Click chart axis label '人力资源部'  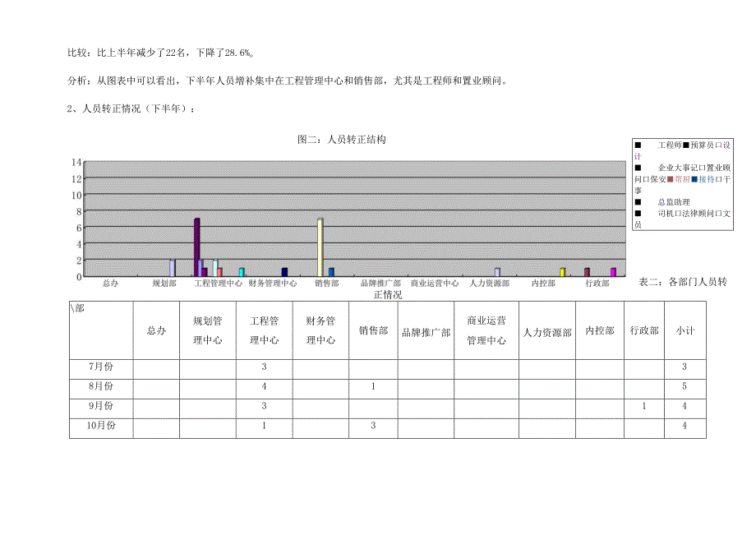[x=490, y=284]
